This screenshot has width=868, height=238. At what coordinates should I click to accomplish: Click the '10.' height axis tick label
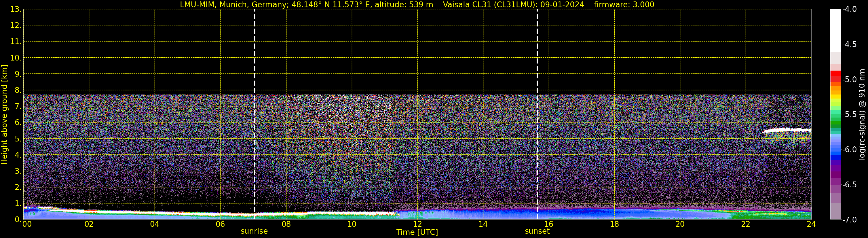coord(16,58)
